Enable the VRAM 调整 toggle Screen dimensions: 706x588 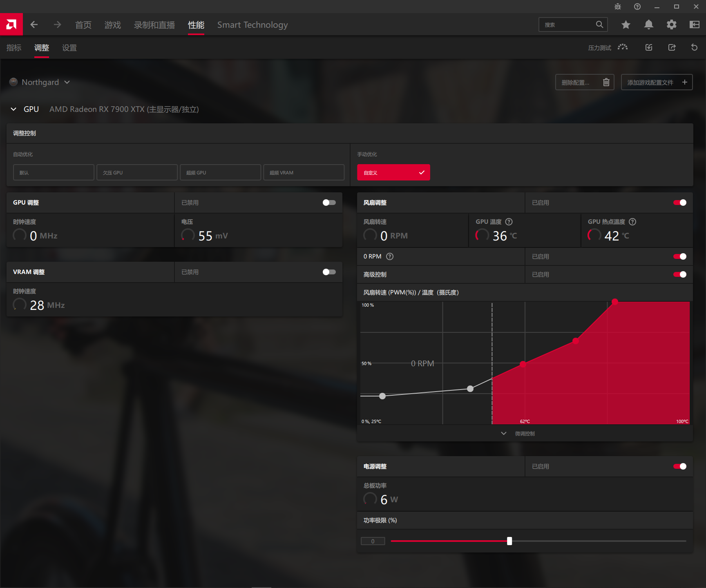coord(329,272)
